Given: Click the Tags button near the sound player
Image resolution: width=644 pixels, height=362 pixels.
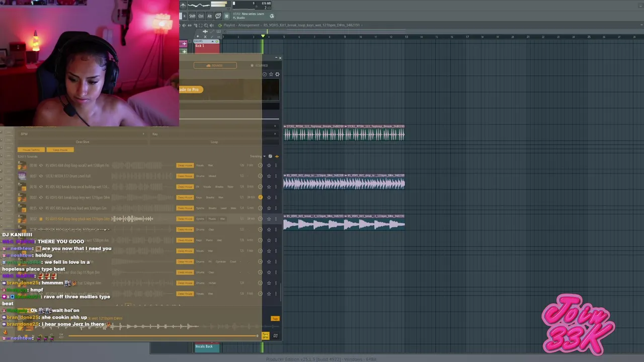Looking at the screenshot, I should (x=275, y=319).
